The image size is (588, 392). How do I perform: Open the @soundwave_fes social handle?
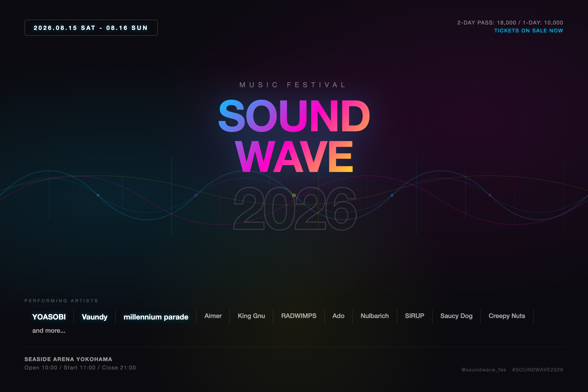483,369
